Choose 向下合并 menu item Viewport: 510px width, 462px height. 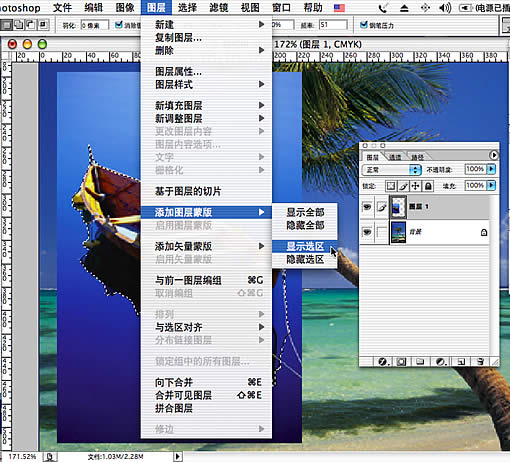[206, 382]
